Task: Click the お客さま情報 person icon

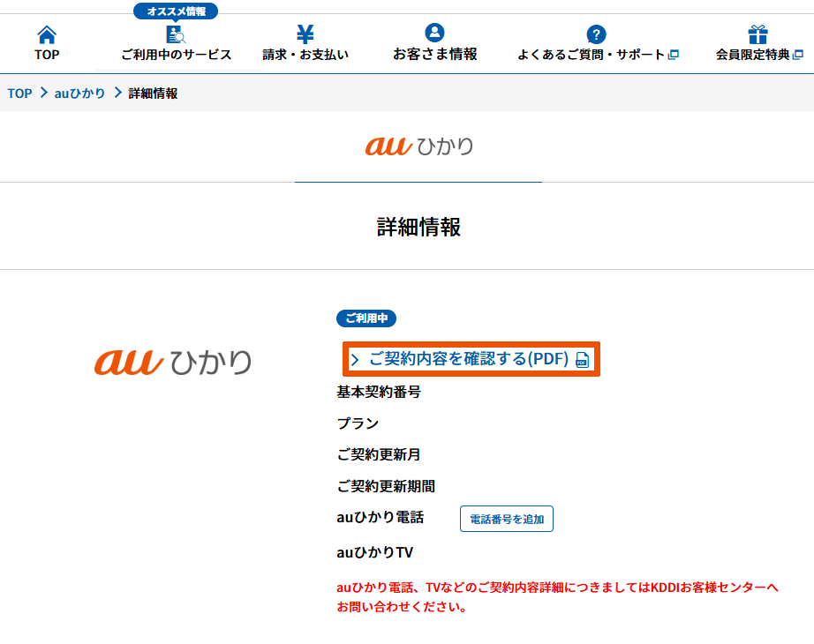Action: point(434,33)
